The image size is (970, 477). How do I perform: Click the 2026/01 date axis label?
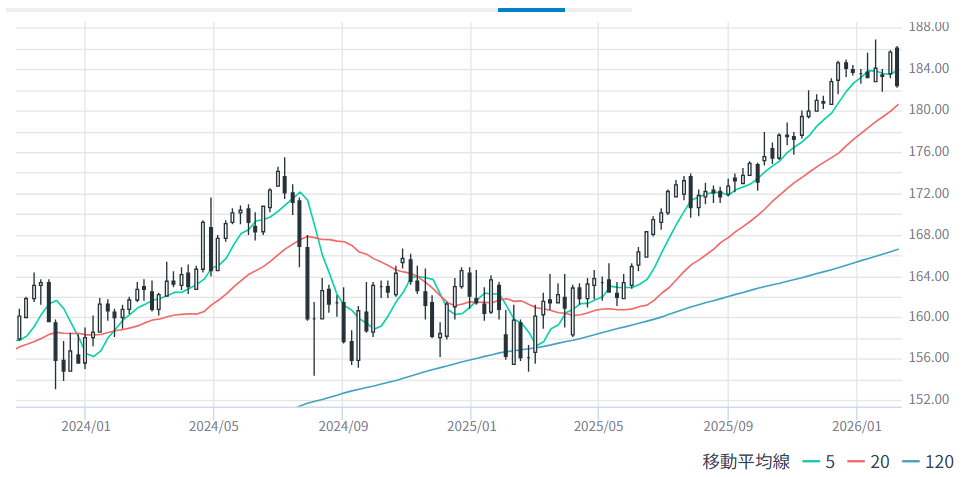pyautogui.click(x=857, y=425)
